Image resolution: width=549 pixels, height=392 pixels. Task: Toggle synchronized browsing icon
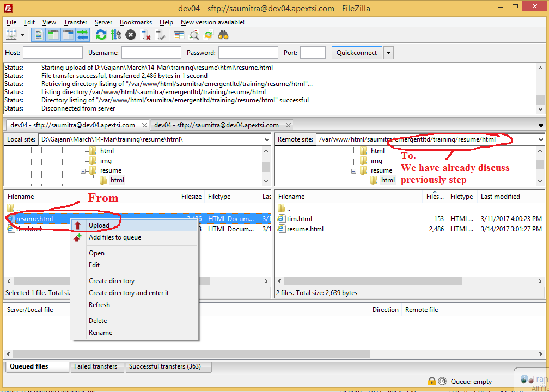click(209, 35)
